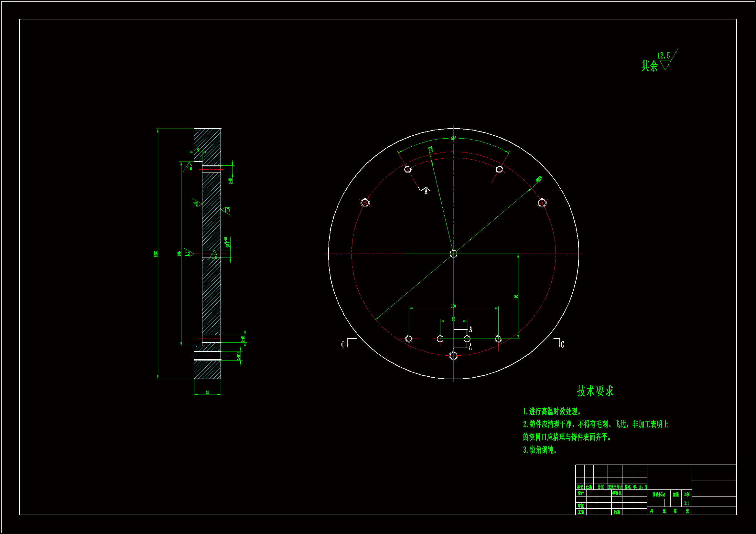Select the 设计 cell in title block
This screenshot has width=756, height=534.
click(x=581, y=493)
